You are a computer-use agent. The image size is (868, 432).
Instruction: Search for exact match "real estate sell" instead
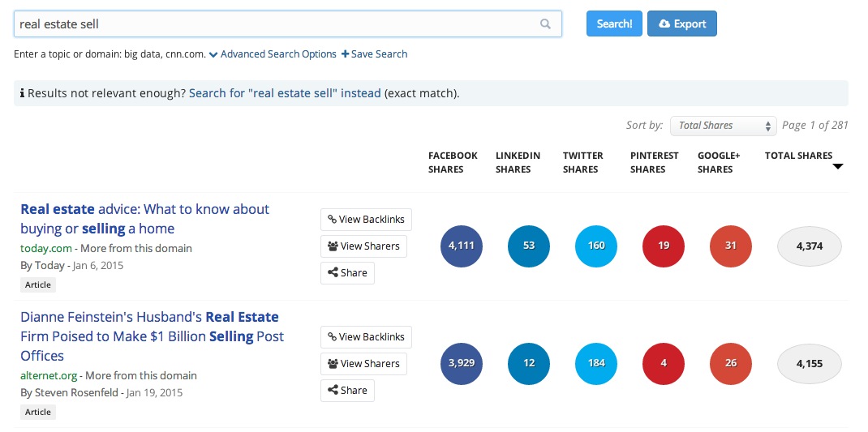tap(285, 93)
